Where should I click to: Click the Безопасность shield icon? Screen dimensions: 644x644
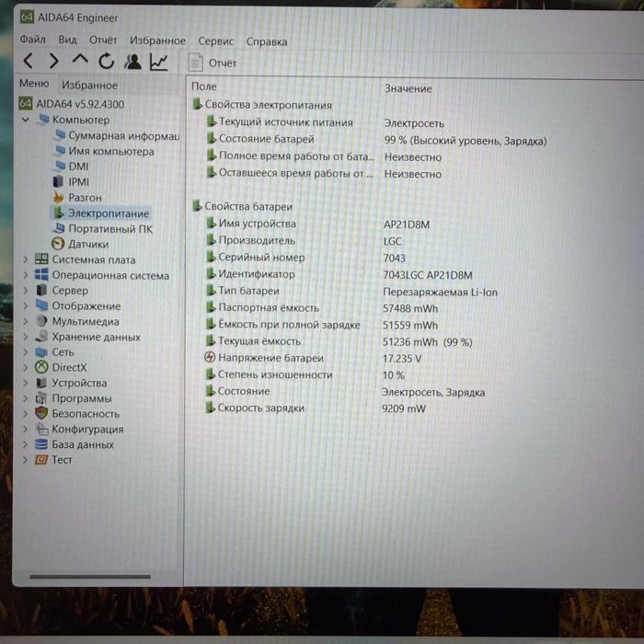(41, 413)
